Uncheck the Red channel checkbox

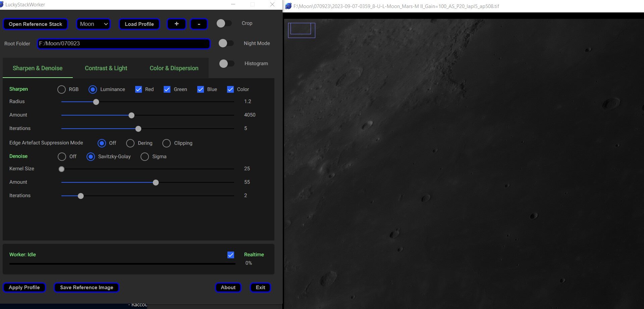click(x=139, y=89)
